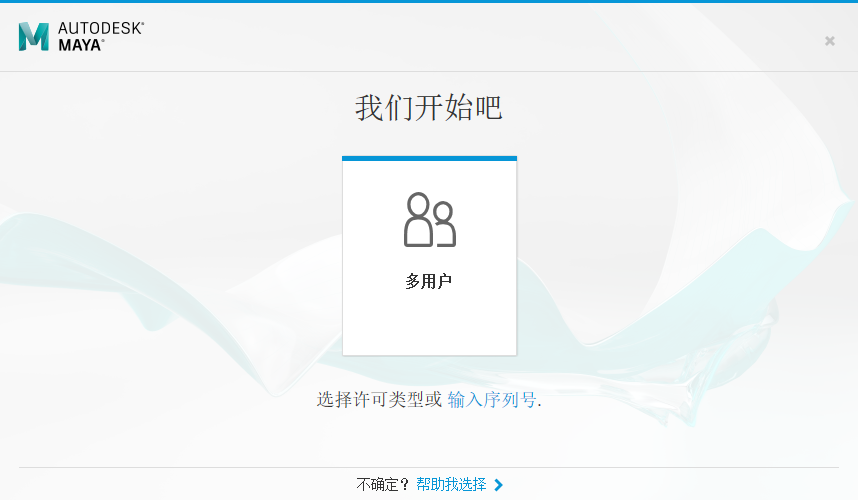
Task: Click the MAYA wordmark under AUTODESK
Action: click(x=81, y=45)
